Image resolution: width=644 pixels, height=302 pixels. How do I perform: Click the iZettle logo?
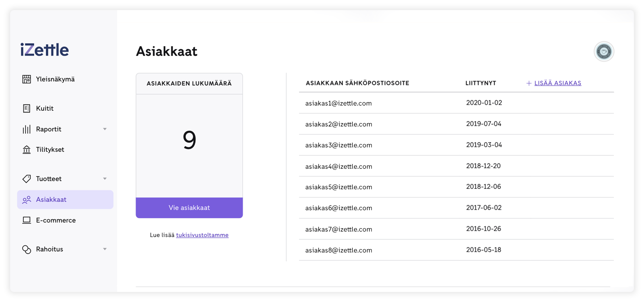pyautogui.click(x=45, y=50)
